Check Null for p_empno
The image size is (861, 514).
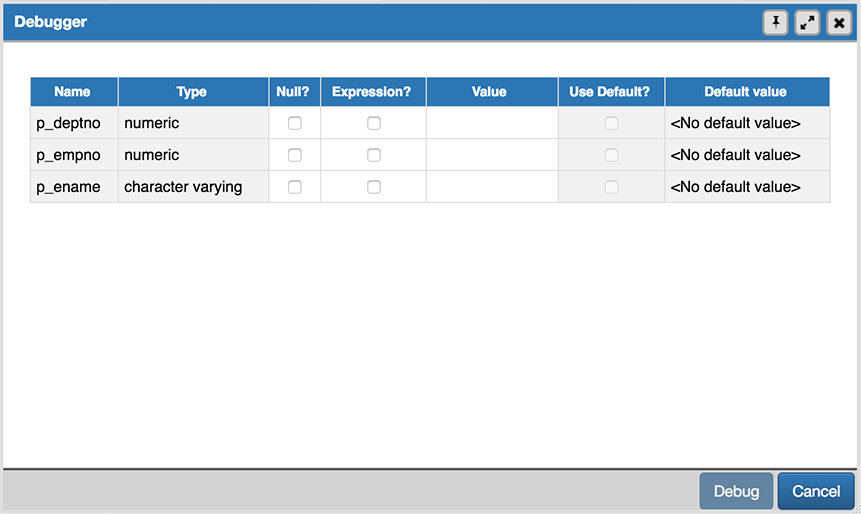click(295, 155)
